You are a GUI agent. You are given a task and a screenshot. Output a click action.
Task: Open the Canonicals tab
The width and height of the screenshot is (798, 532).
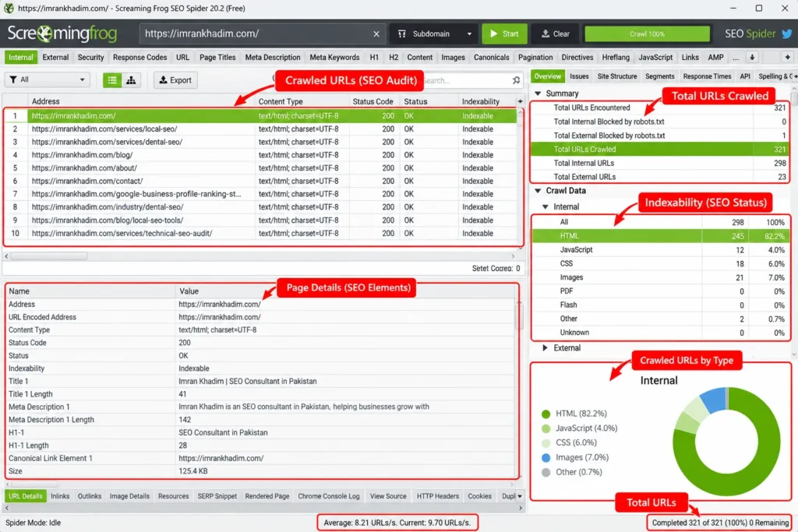(x=491, y=58)
